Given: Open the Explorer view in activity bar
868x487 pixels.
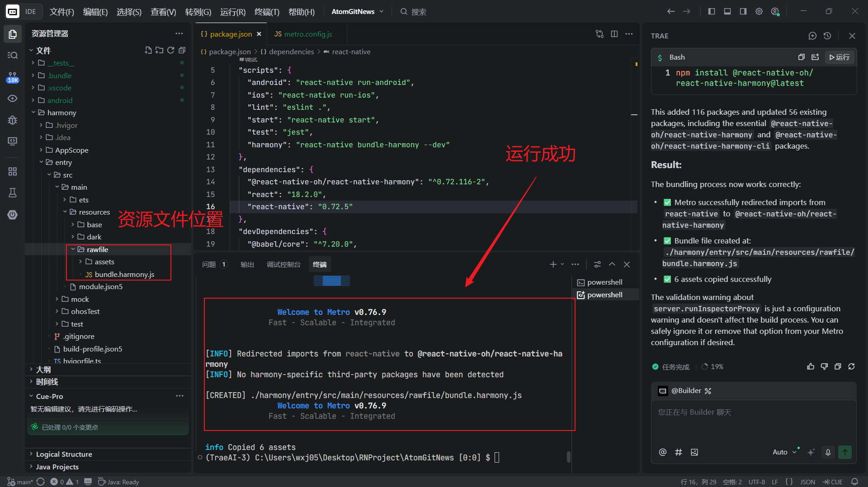Looking at the screenshot, I should [13, 34].
